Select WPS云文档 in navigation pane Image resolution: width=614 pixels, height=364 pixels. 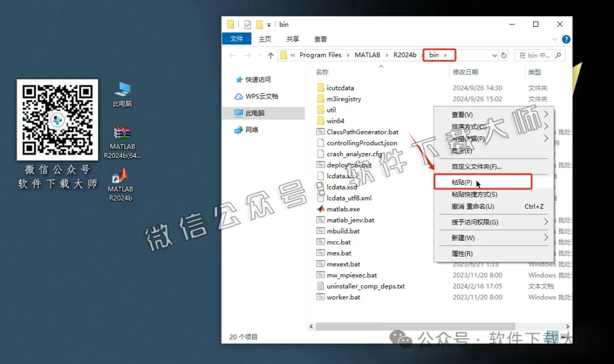coord(256,96)
